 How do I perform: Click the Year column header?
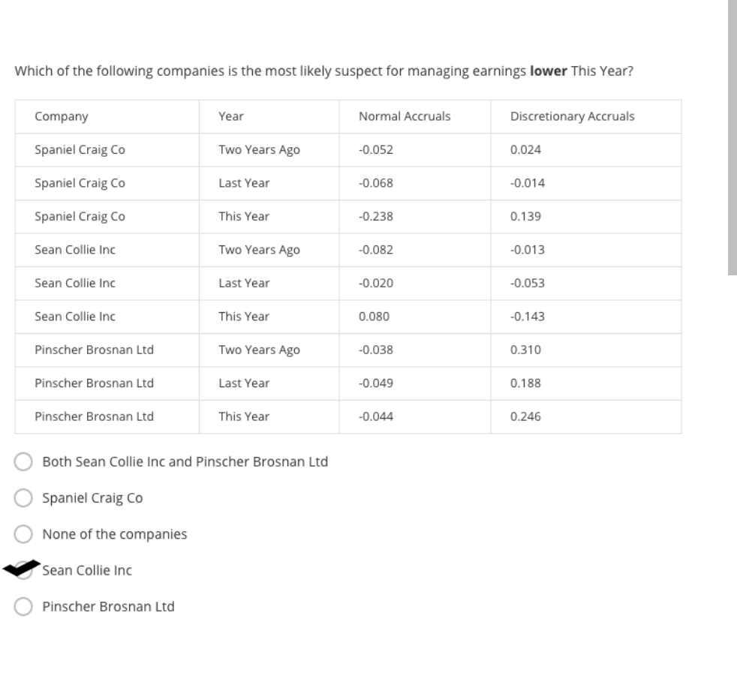coord(231,116)
